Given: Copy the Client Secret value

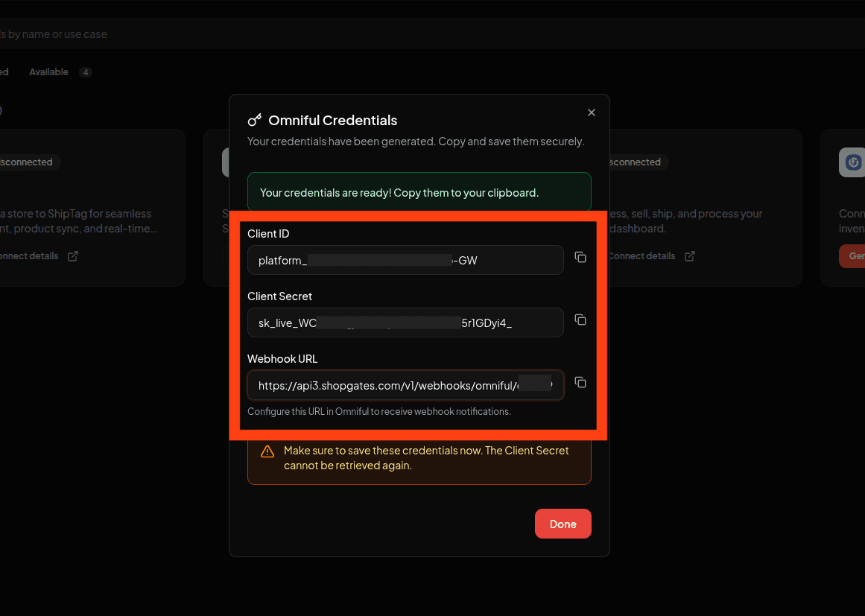Looking at the screenshot, I should 580,320.
